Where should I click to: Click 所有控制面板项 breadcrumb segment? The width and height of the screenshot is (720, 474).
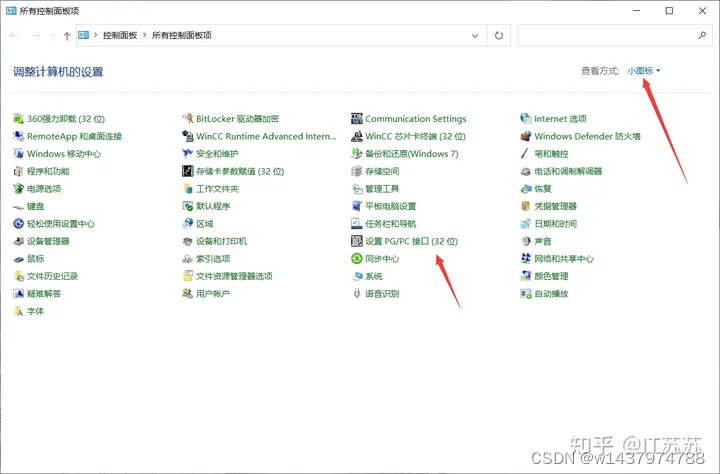pos(182,35)
